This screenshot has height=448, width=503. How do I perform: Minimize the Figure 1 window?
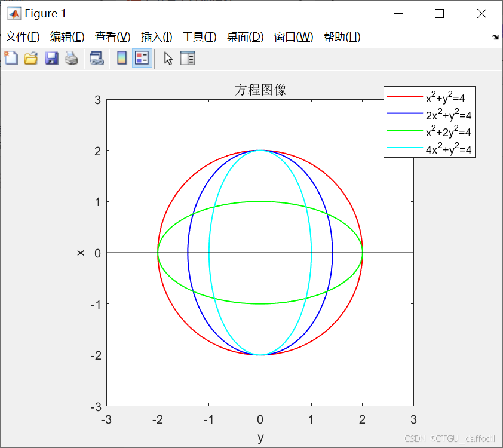398,14
